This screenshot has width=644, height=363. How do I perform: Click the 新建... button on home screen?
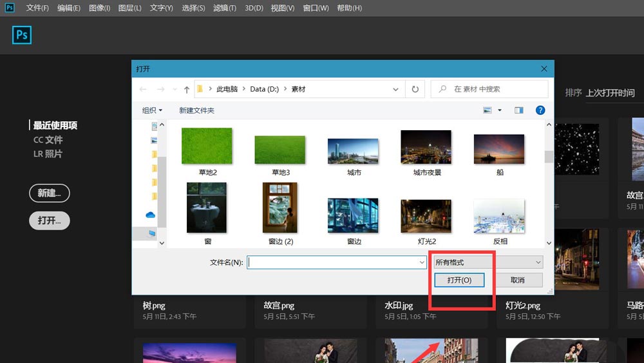[50, 193]
